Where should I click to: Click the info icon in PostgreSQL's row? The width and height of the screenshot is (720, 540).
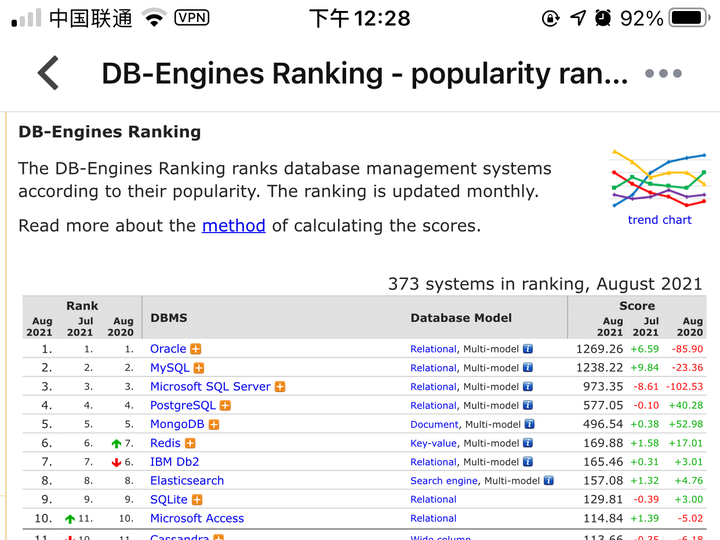(528, 405)
